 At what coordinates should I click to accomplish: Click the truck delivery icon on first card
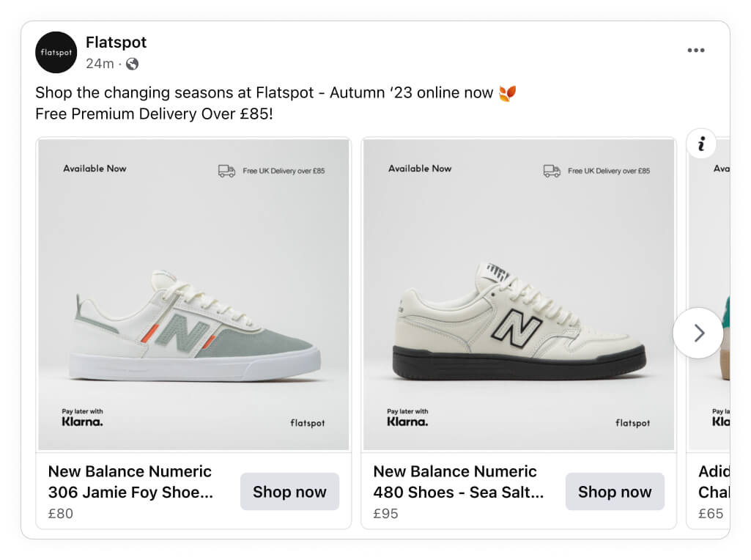pyautogui.click(x=226, y=169)
